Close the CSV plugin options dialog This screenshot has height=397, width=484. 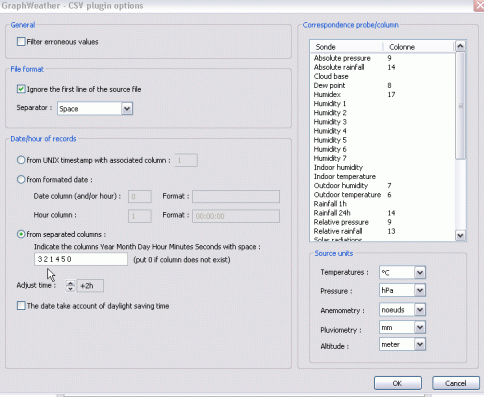479,6
